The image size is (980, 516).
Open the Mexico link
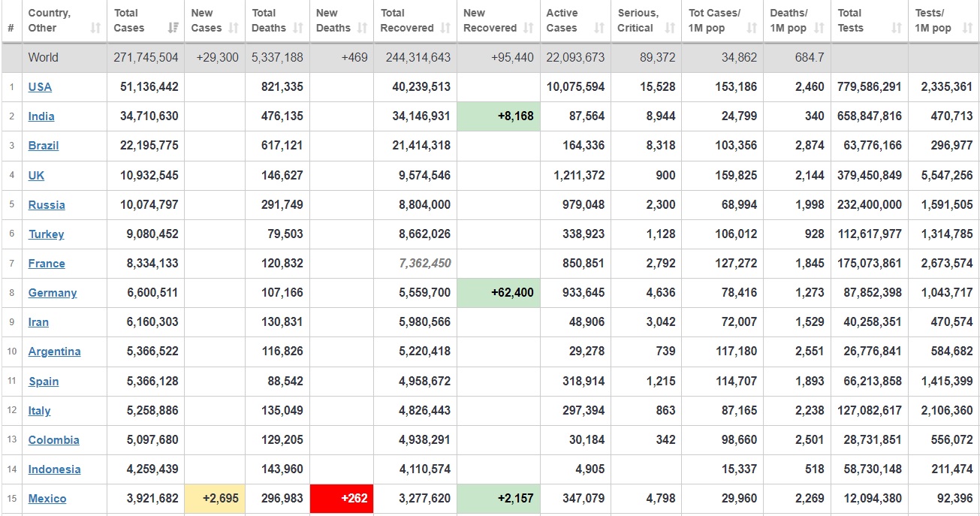(47, 499)
